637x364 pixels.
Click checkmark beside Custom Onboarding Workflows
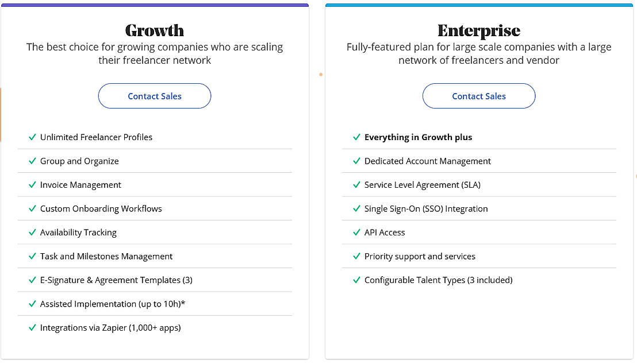[x=33, y=208]
